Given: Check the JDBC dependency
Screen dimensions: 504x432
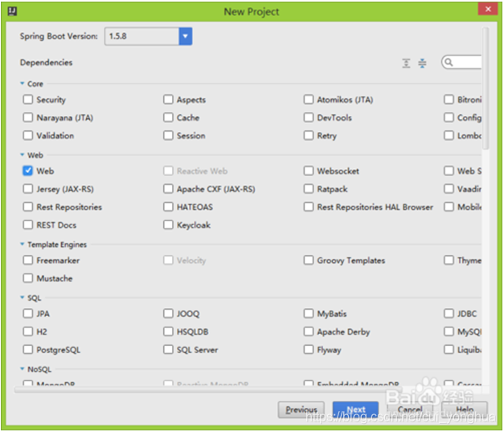Looking at the screenshot, I should pyautogui.click(x=449, y=314).
